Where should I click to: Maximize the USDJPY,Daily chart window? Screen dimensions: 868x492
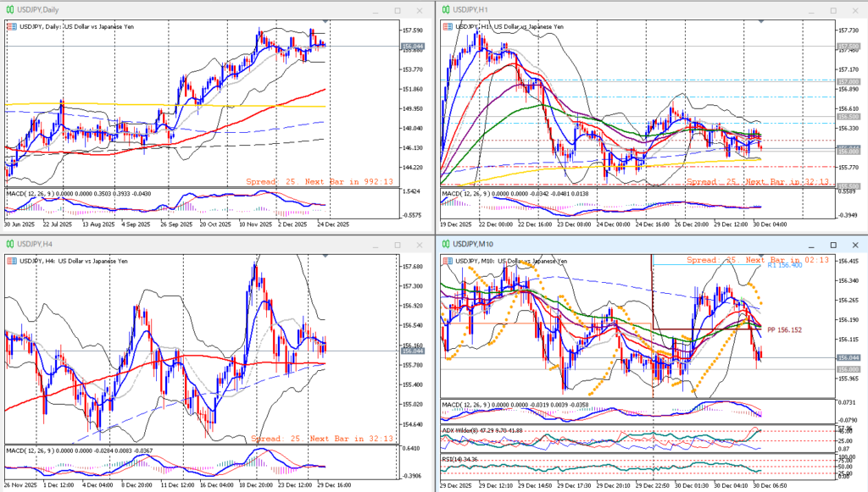coord(398,9)
